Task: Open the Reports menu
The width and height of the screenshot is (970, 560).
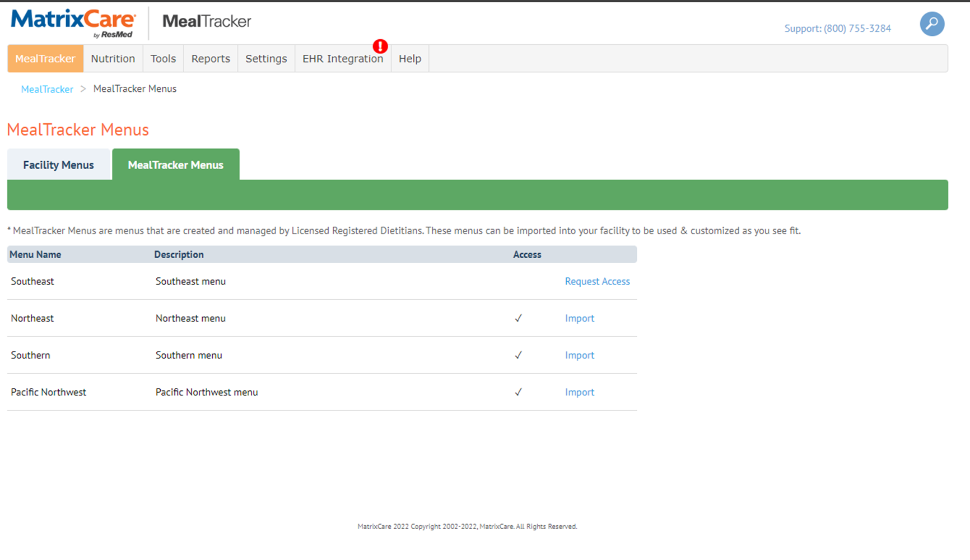Action: click(211, 59)
